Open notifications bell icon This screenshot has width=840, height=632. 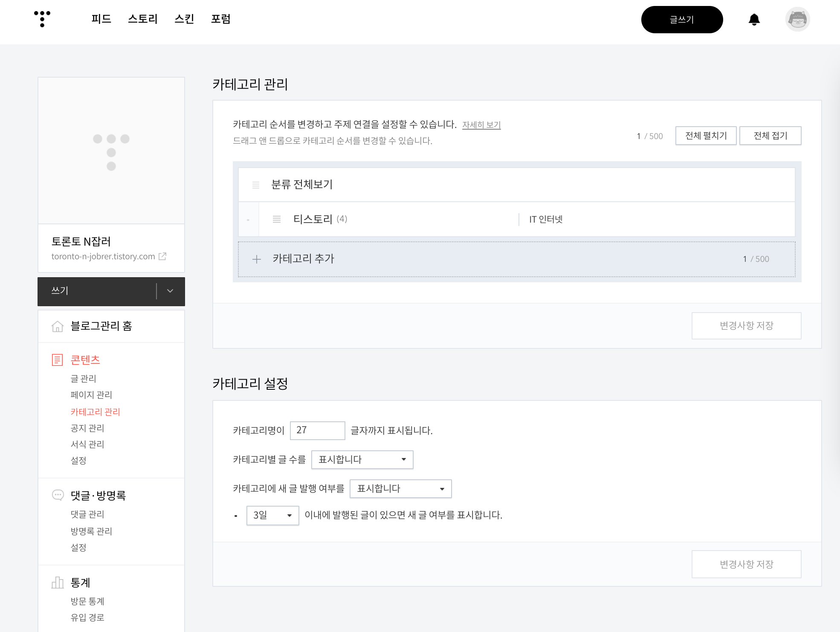pos(754,20)
